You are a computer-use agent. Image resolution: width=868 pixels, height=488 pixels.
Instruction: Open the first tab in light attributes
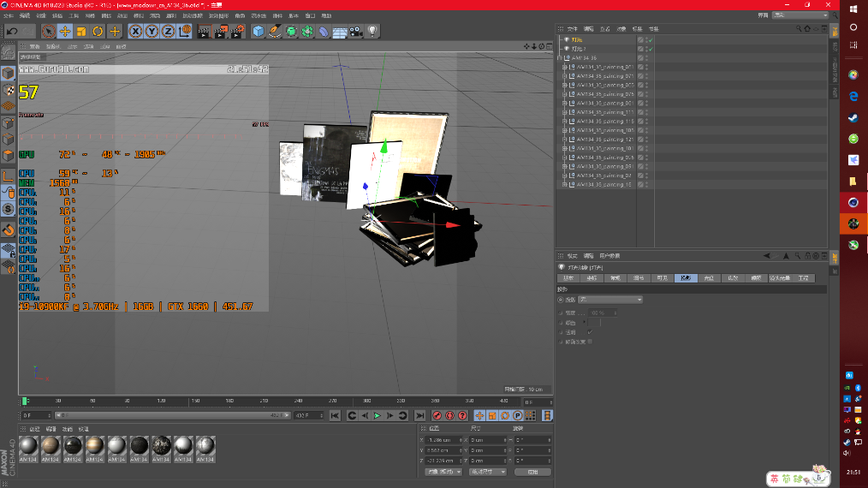(x=568, y=278)
